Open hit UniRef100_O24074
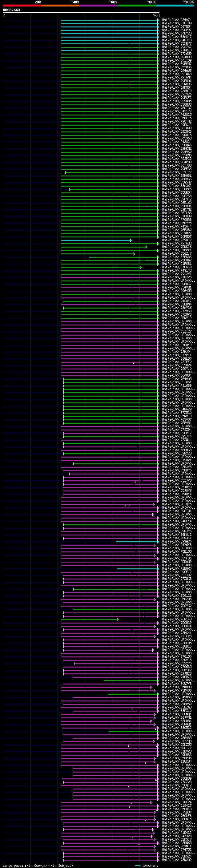This screenshot has height=868, width=197. pos(176,20)
